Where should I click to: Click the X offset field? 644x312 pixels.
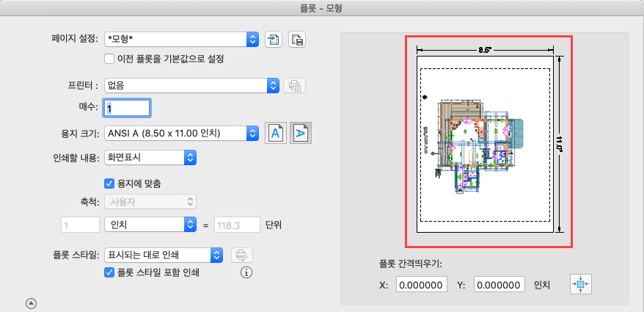[x=422, y=284]
